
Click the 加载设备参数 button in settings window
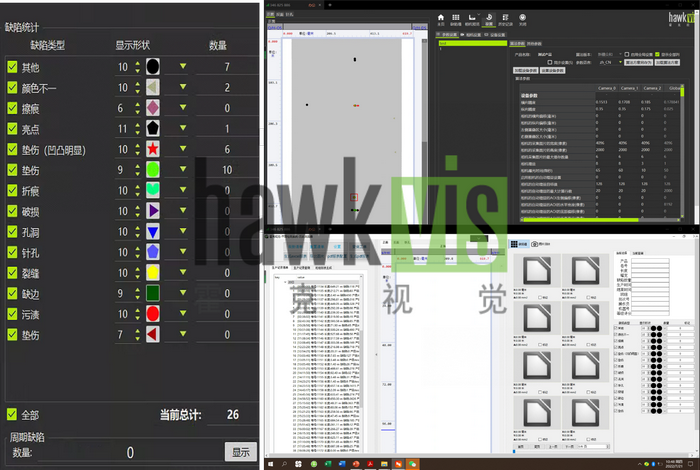coord(525,71)
